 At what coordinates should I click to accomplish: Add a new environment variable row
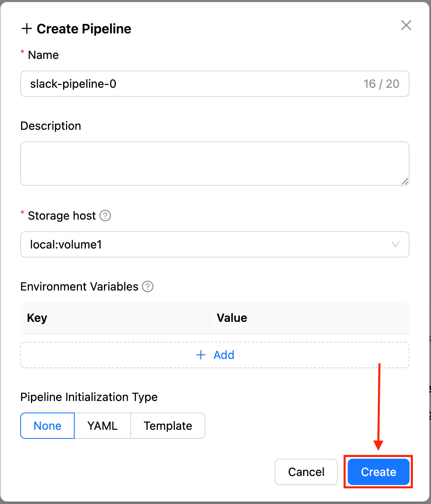215,355
